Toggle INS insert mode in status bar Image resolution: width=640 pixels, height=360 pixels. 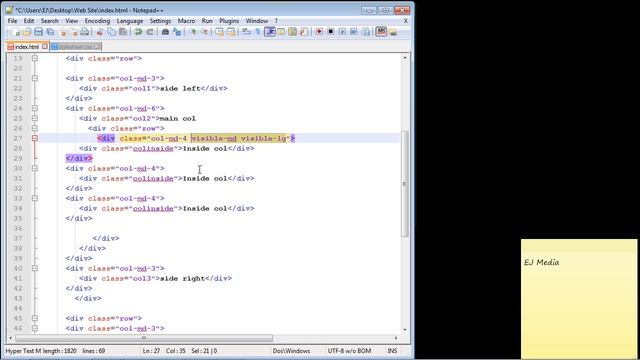click(x=392, y=351)
